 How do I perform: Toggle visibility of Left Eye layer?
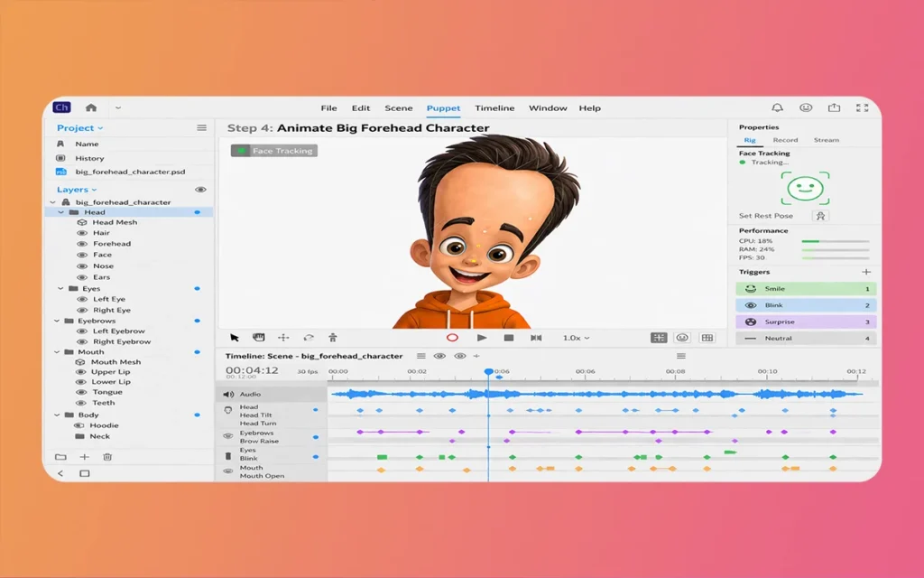pyautogui.click(x=82, y=299)
